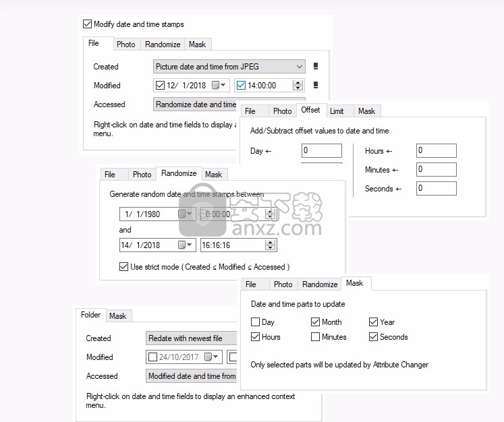Open folder Accessed Modified date and time dropdown

(x=192, y=376)
